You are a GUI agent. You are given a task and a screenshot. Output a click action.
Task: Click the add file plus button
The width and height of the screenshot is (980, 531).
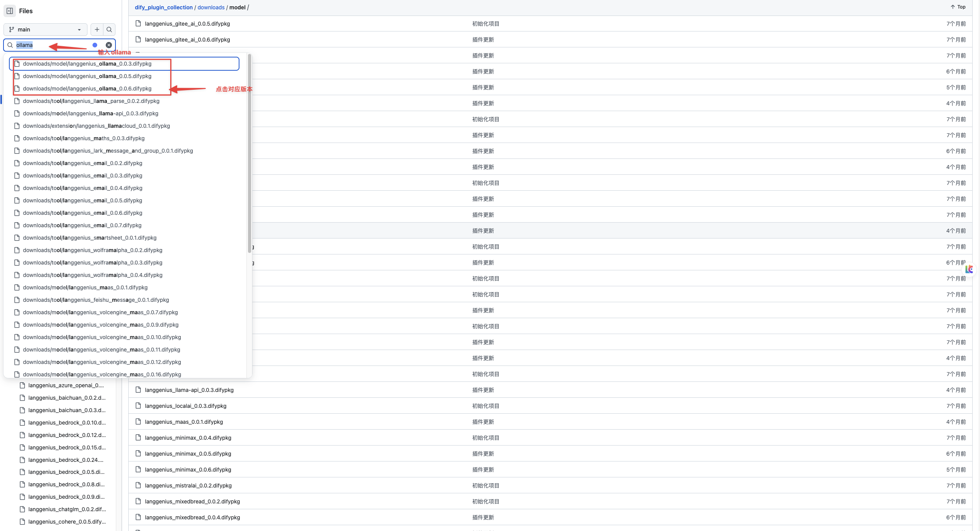(x=97, y=30)
